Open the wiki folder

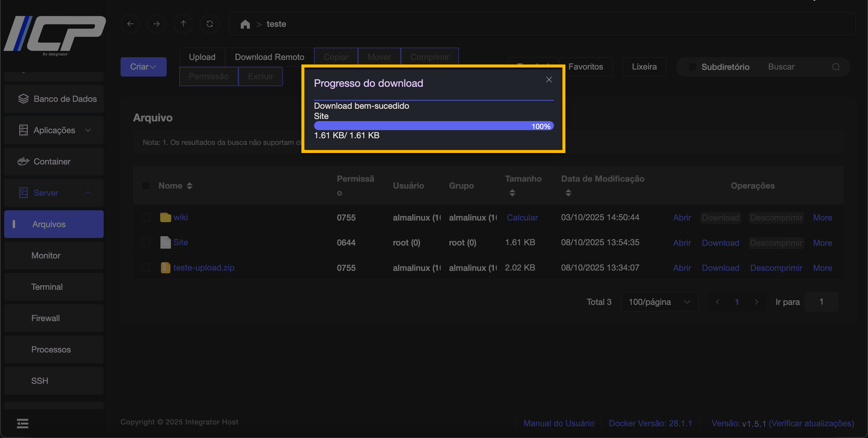click(x=180, y=217)
